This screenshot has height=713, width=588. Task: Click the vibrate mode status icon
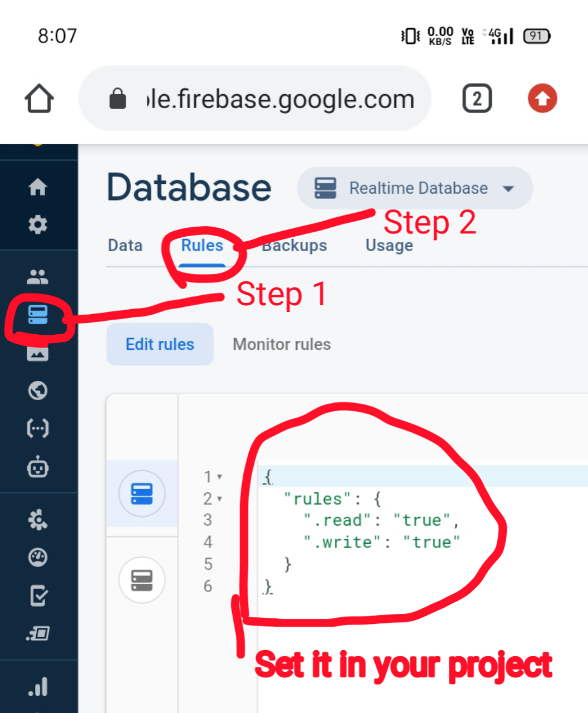410,36
